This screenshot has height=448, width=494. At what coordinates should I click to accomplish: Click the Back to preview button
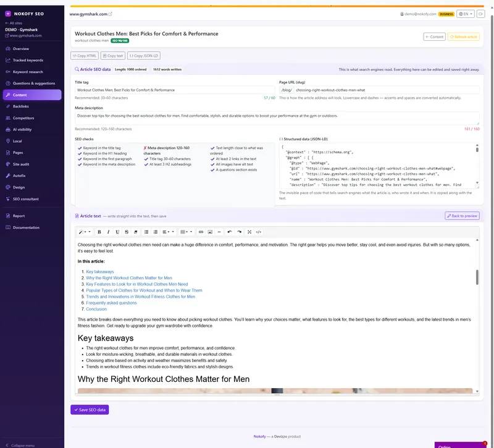pyautogui.click(x=462, y=216)
